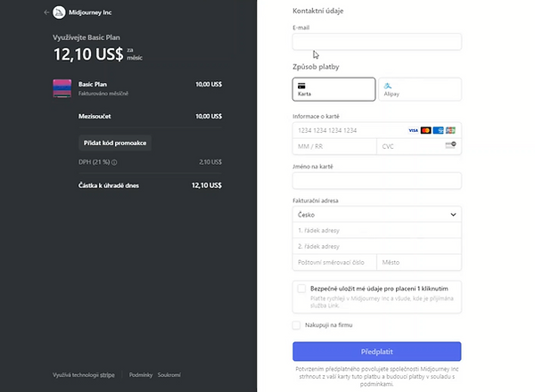The width and height of the screenshot is (535, 392).
Task: Click the chevron in the country selector
Action: [x=453, y=215]
